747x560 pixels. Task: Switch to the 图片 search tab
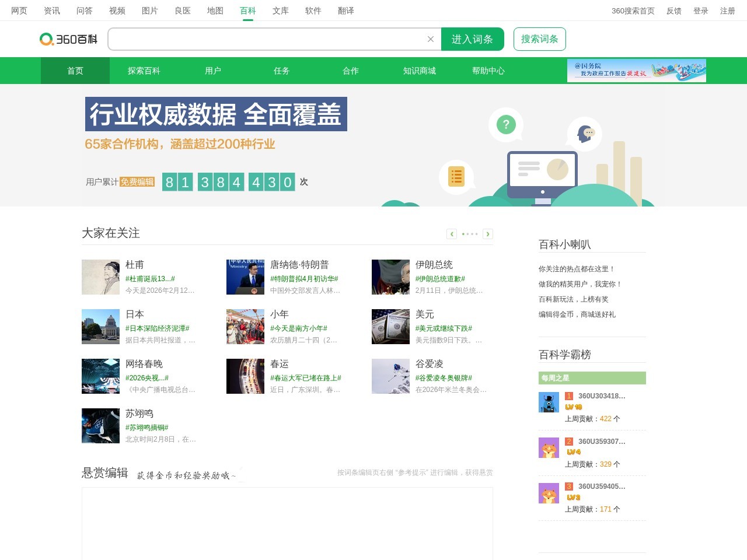149,10
